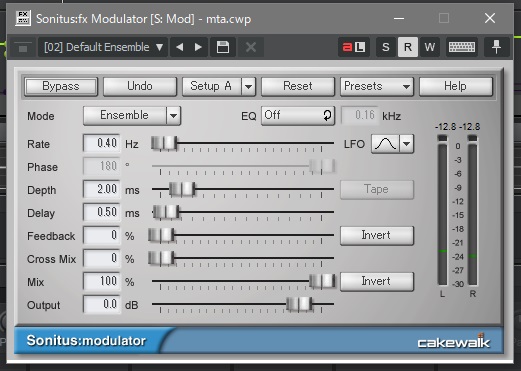The image size is (521, 371).
Task: Click the Rate value field
Action: point(101,143)
